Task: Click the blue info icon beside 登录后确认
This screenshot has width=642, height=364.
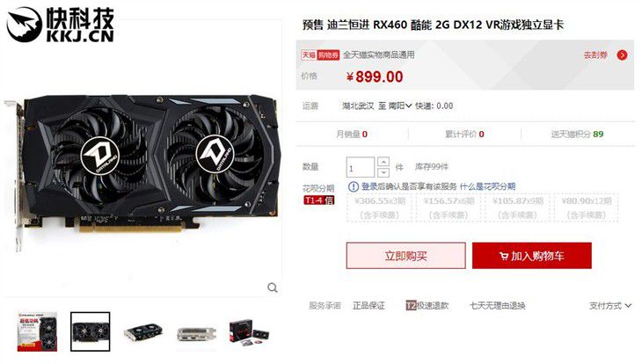Action: point(353,186)
